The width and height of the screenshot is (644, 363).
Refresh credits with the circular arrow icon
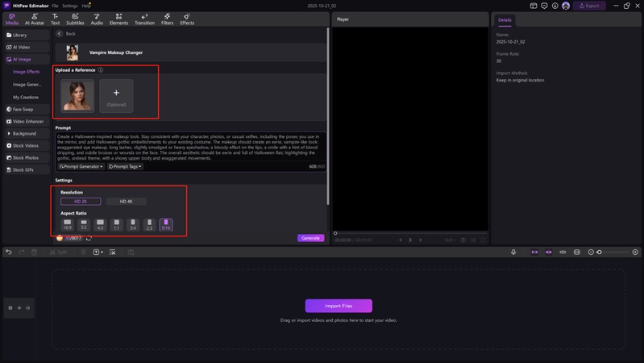pos(89,238)
